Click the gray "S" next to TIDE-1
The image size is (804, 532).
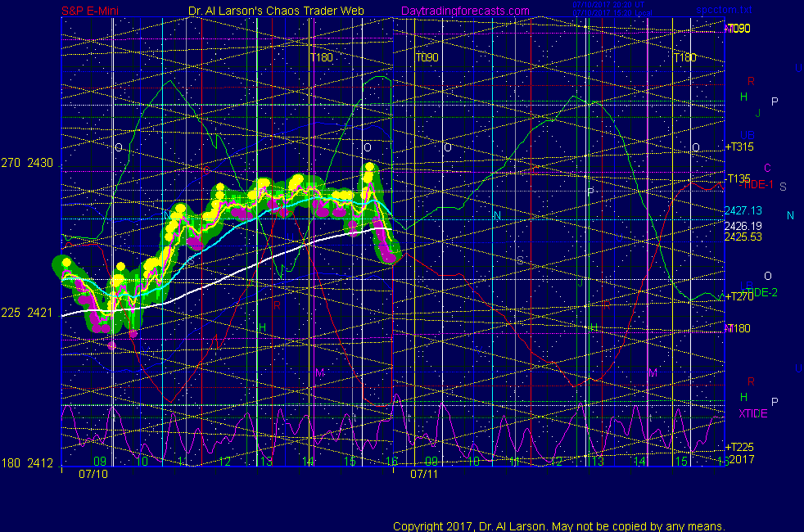(783, 187)
